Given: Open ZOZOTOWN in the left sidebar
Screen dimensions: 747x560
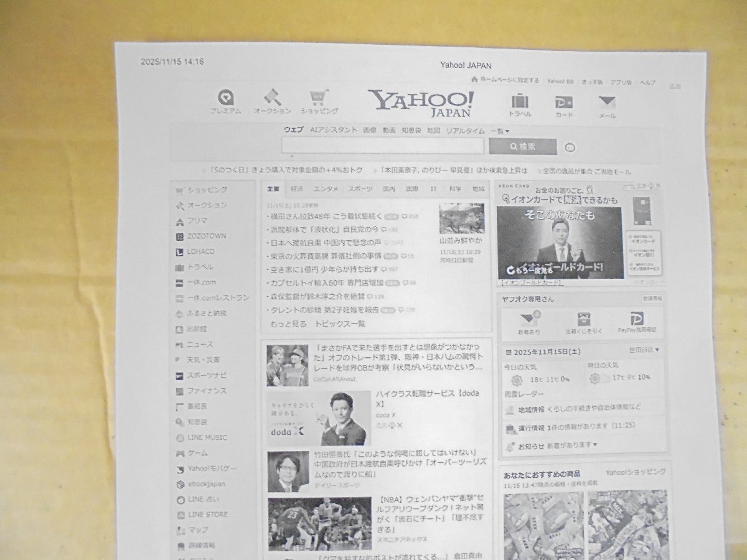Looking at the screenshot, I should (x=207, y=236).
